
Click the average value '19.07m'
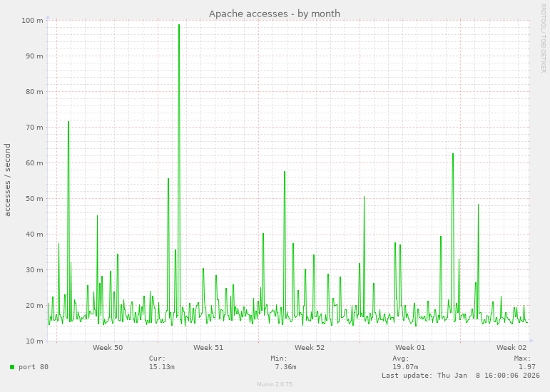pos(405,367)
